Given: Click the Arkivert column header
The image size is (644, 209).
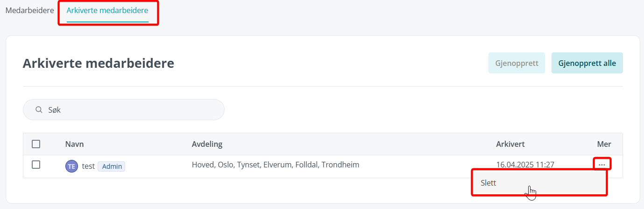Looking at the screenshot, I should 510,144.
